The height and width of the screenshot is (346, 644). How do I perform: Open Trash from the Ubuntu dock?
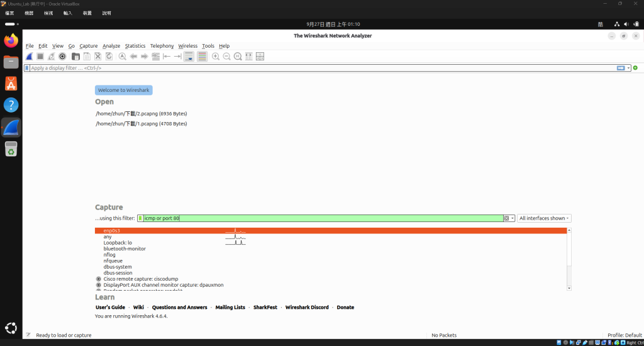[11, 149]
